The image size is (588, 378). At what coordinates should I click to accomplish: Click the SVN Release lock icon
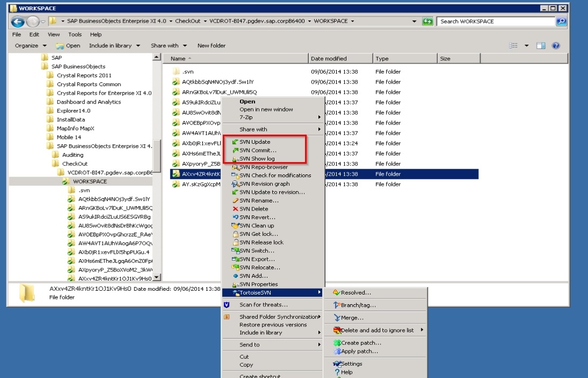236,242
